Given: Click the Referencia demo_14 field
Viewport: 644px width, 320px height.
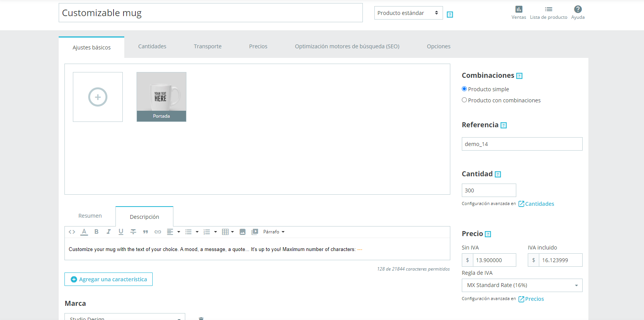Looking at the screenshot, I should (522, 144).
